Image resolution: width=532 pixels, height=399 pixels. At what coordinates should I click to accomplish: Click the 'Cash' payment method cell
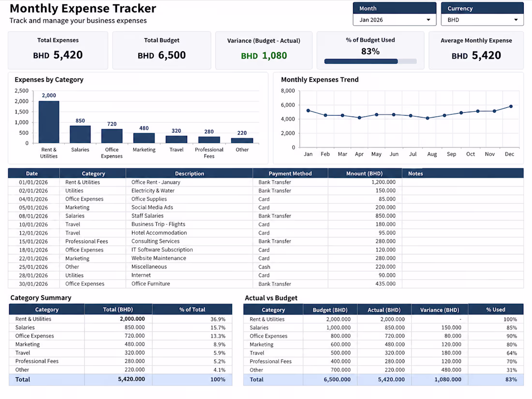point(290,267)
